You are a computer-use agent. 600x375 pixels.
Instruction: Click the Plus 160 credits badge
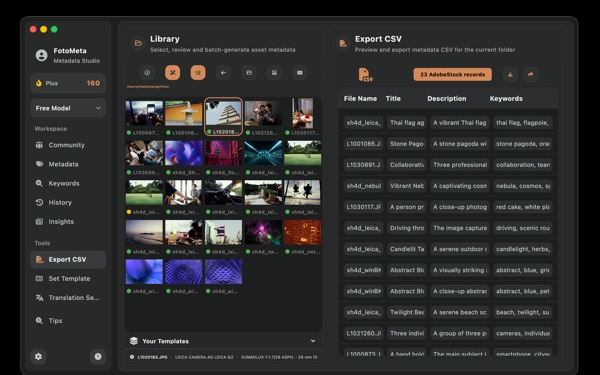(x=68, y=83)
